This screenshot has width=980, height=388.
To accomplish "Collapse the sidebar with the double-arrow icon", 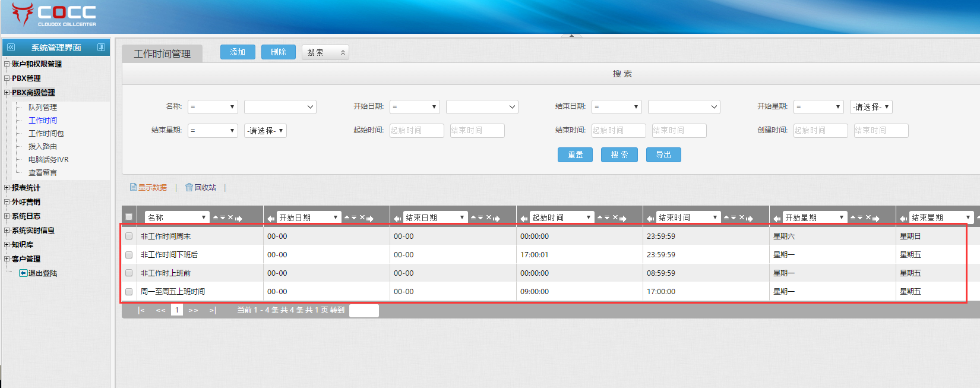I will 11,47.
